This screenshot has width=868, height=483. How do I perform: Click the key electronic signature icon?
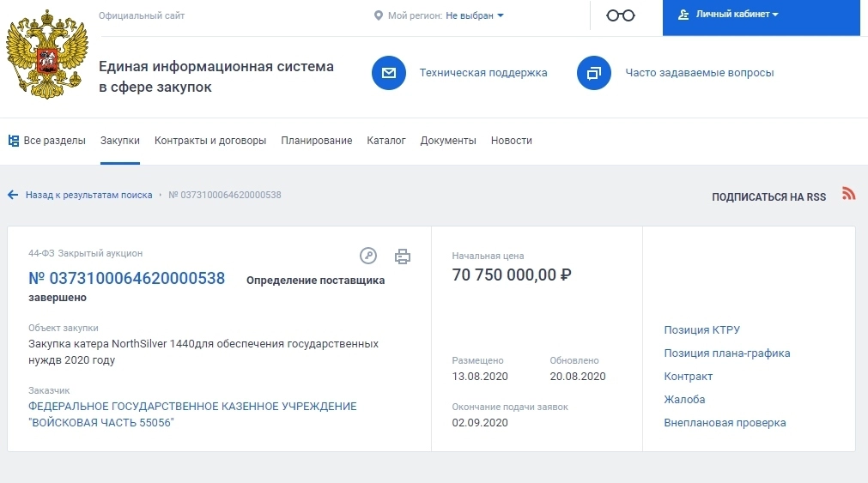tap(368, 256)
